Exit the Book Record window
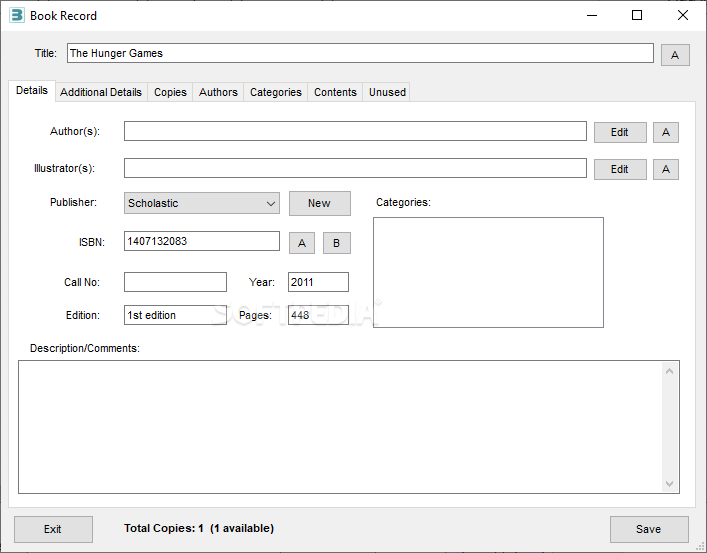Screen dimensions: 707x553 point(53,529)
